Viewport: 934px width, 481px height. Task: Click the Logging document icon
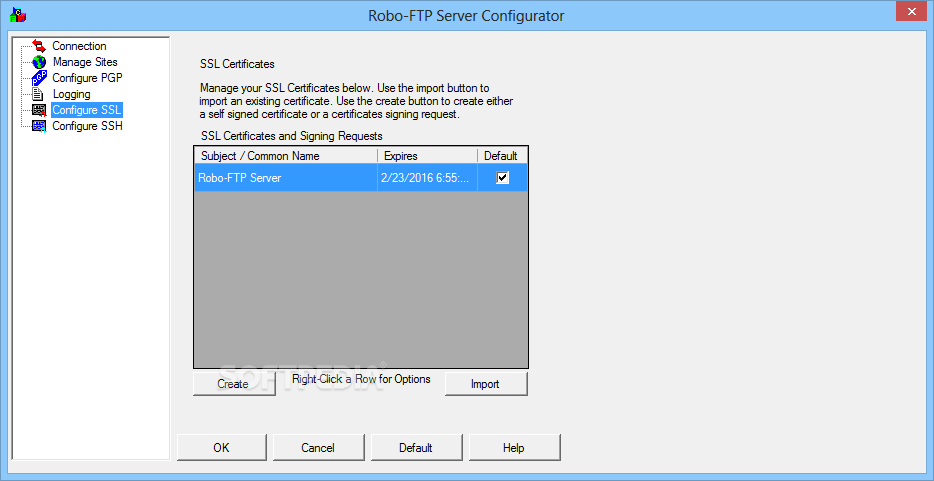click(38, 94)
